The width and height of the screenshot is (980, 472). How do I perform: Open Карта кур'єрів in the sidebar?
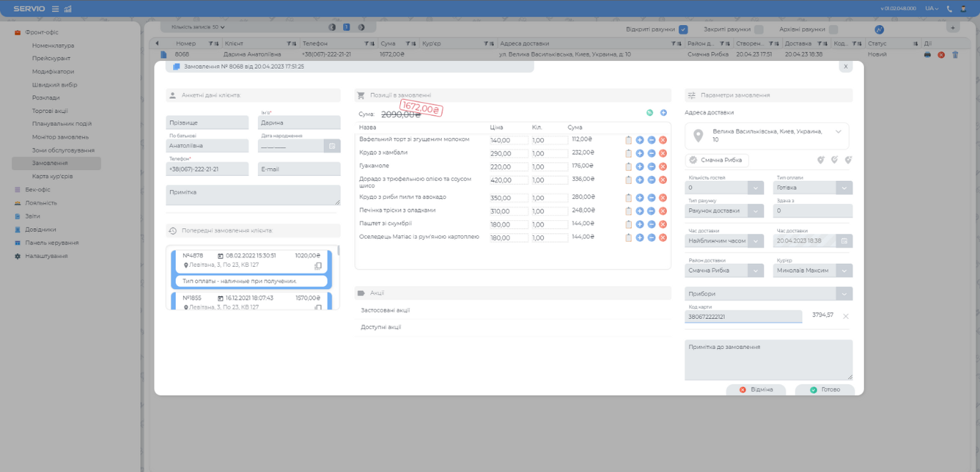point(52,176)
